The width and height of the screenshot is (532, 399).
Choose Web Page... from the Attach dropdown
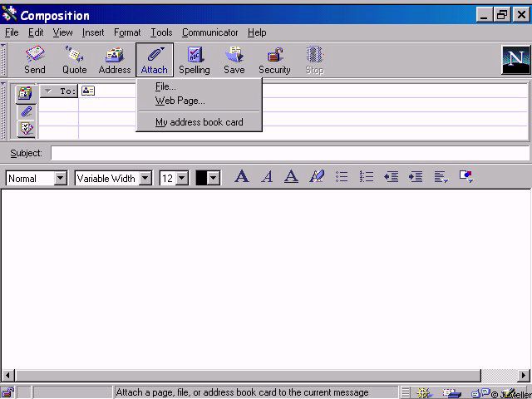point(199,101)
